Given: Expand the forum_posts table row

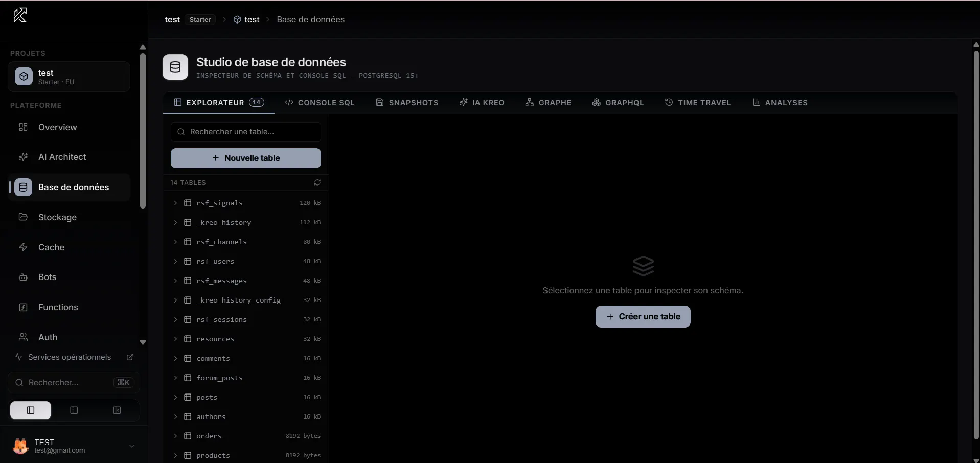Looking at the screenshot, I should 175,378.
